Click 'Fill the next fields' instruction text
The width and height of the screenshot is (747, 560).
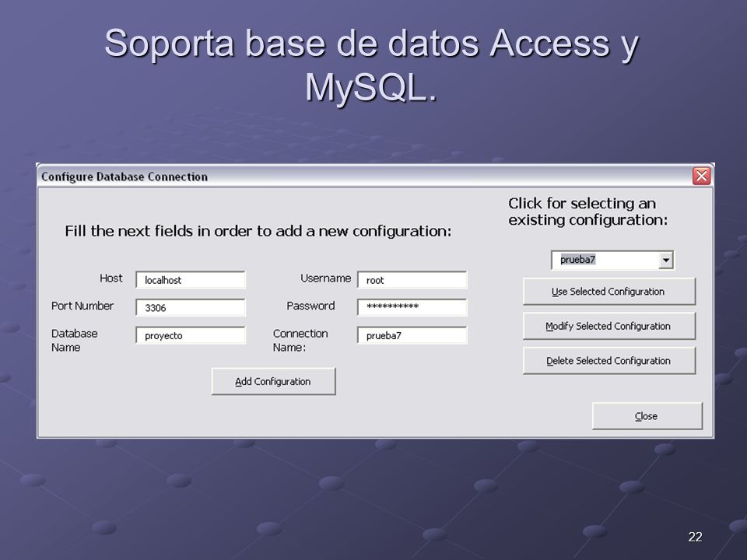click(258, 231)
